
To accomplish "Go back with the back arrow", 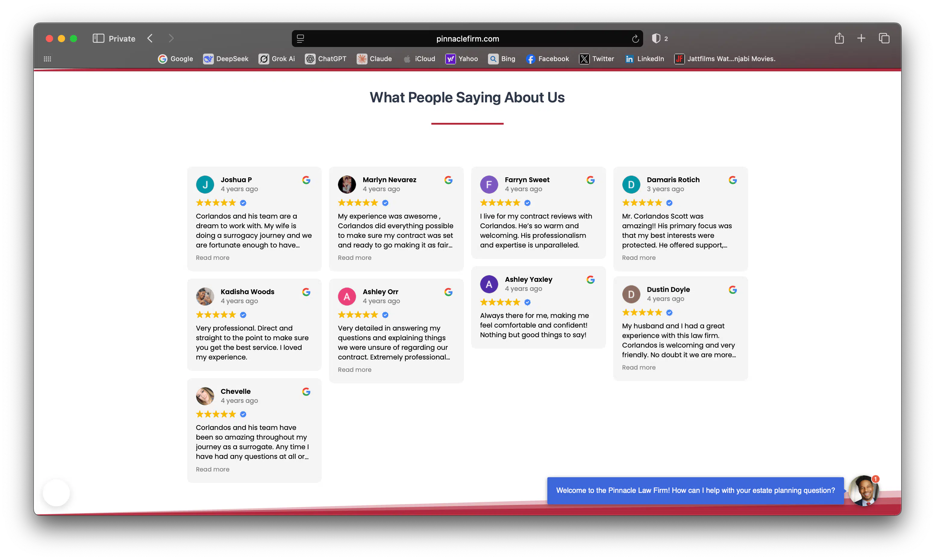I will click(x=150, y=39).
